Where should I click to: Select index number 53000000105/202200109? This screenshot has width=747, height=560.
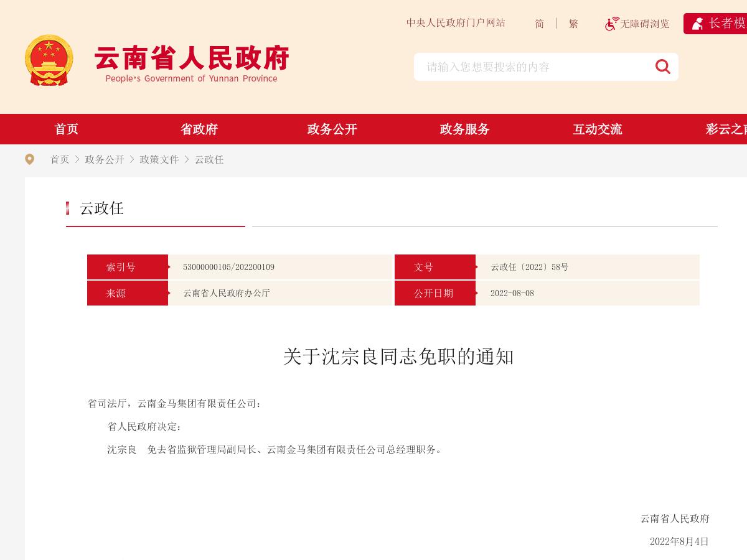pyautogui.click(x=228, y=267)
